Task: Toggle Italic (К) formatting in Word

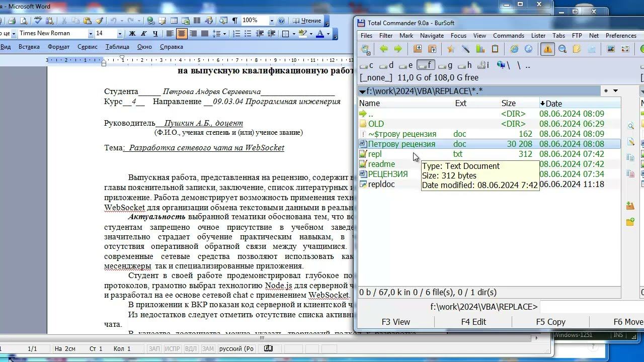Action: pyautogui.click(x=144, y=34)
